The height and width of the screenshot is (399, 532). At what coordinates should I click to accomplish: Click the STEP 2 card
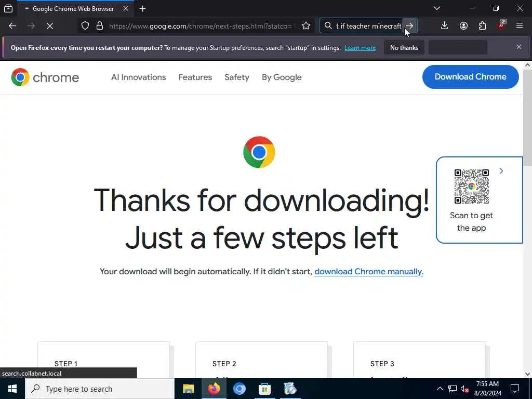click(x=262, y=360)
